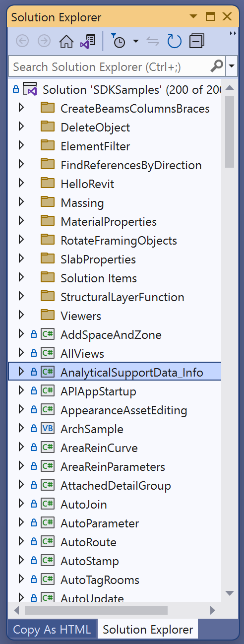Click the Collapse All toolbar icon
Image resolution: width=244 pixels, height=644 pixels.
pyautogui.click(x=197, y=41)
